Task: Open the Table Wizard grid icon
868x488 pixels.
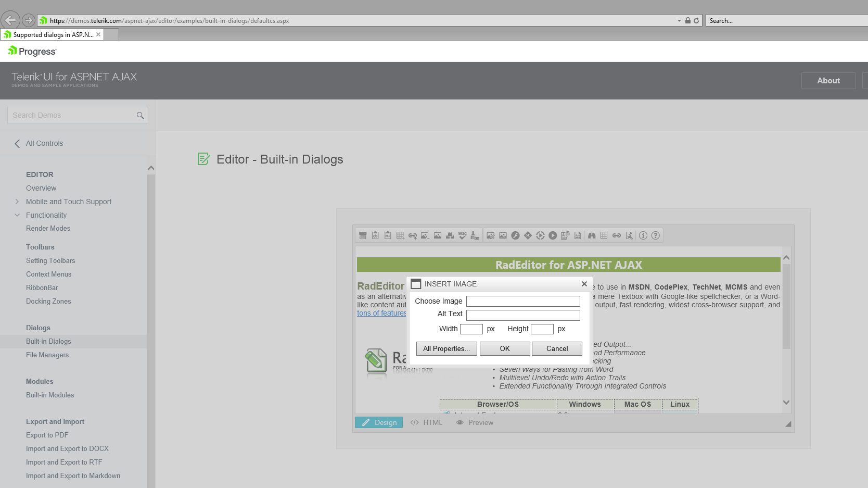Action: (604, 235)
